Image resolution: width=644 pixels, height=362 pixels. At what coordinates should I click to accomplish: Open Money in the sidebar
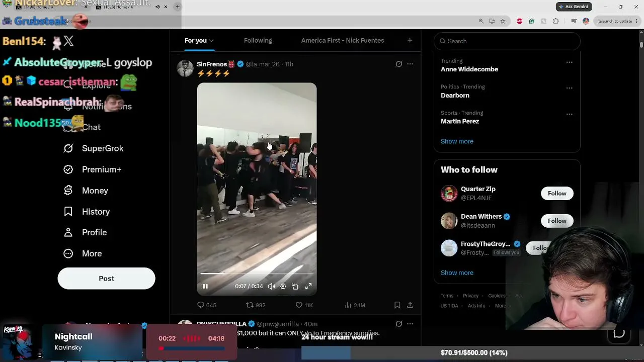coord(86,191)
